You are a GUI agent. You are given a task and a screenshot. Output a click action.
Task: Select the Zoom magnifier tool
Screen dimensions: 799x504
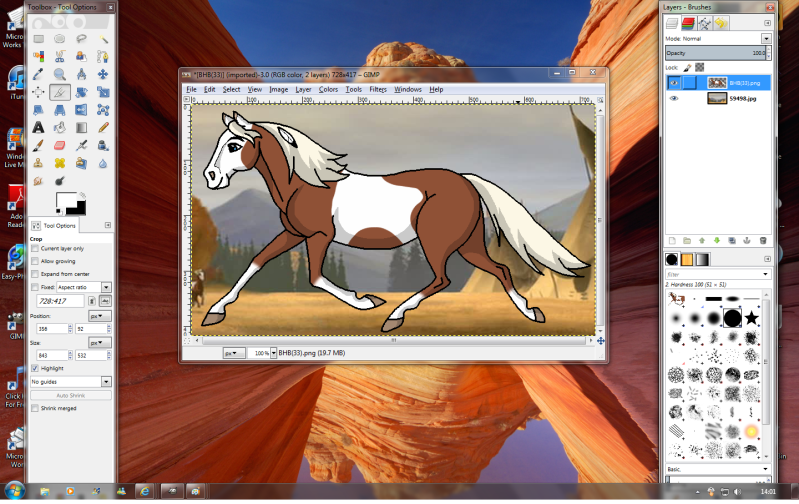(60, 74)
